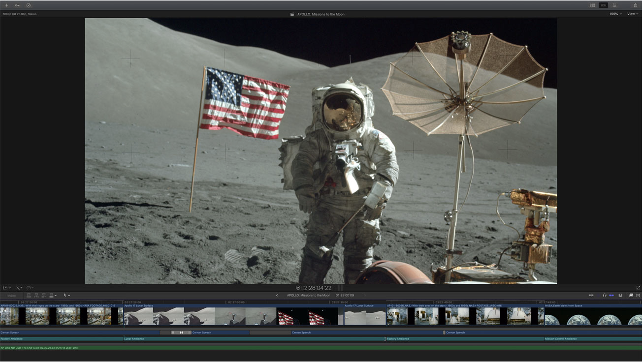Click connect clip to primary storyline icon
This screenshot has width=644, height=362.
(29, 296)
